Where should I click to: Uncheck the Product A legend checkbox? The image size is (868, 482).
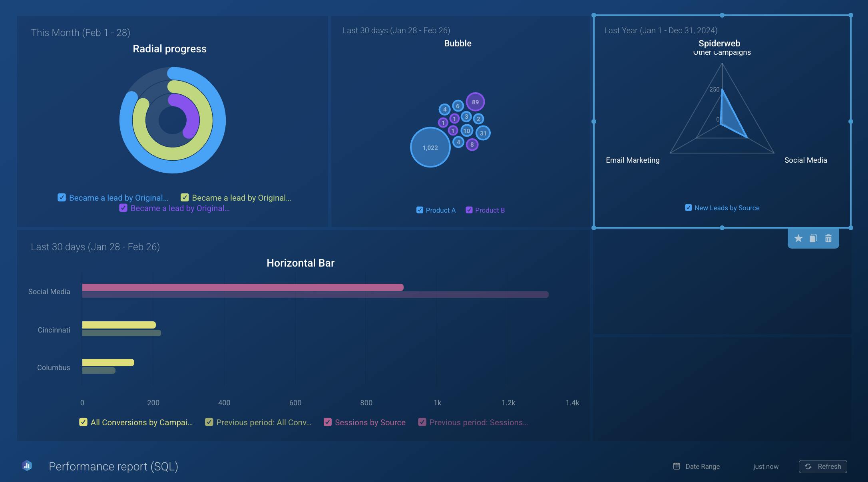pyautogui.click(x=420, y=210)
